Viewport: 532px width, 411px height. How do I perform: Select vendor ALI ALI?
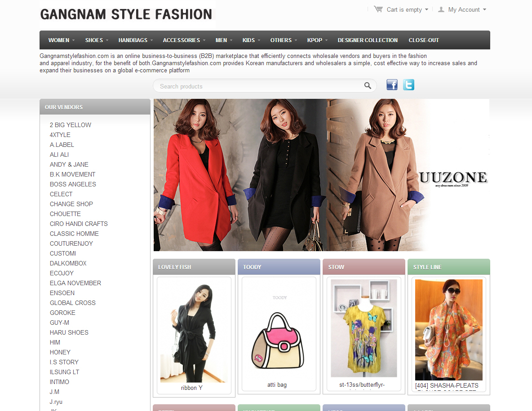coord(59,155)
